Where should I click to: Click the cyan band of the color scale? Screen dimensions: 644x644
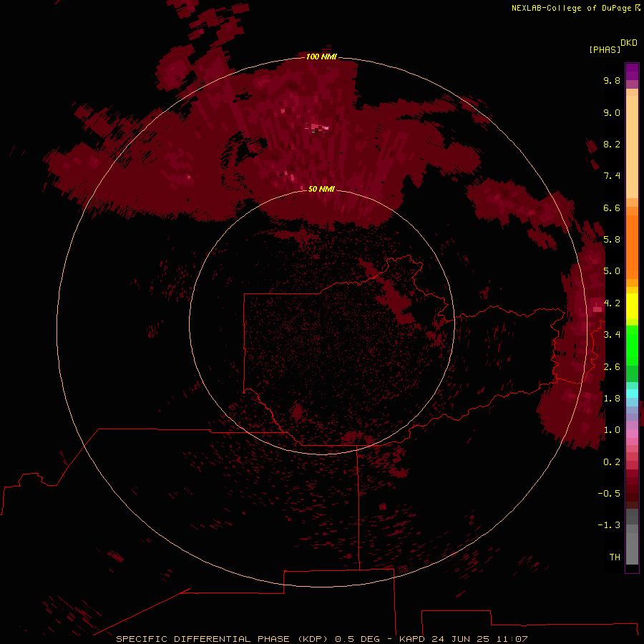pyautogui.click(x=632, y=393)
